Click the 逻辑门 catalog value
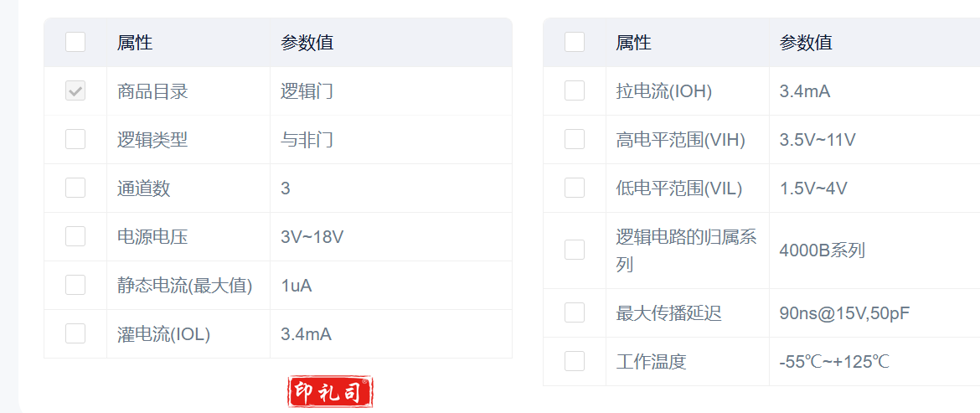 [307, 91]
